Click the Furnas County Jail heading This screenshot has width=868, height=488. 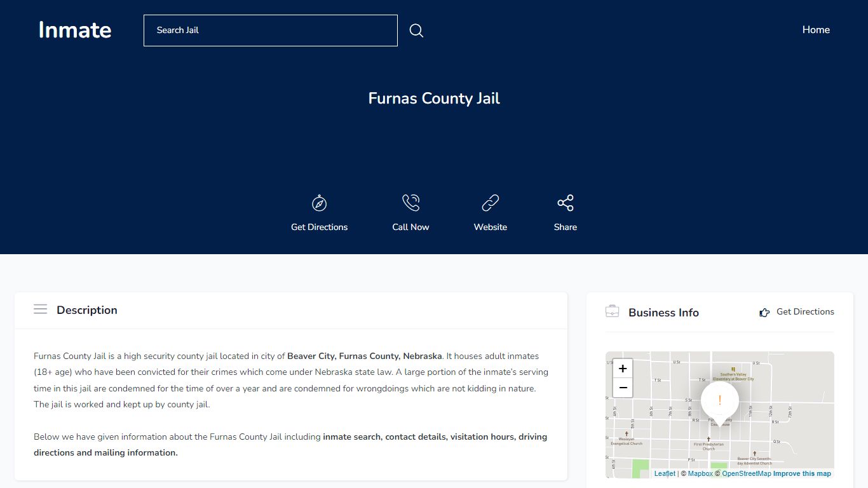pos(434,98)
